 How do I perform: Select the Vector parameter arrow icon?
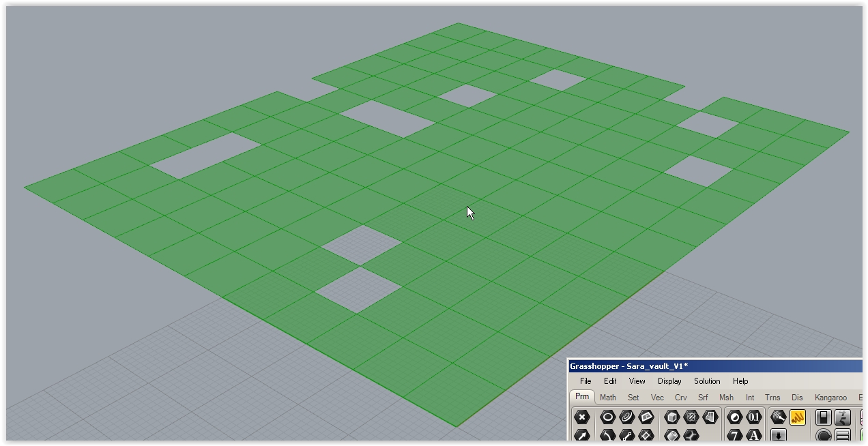582,435
